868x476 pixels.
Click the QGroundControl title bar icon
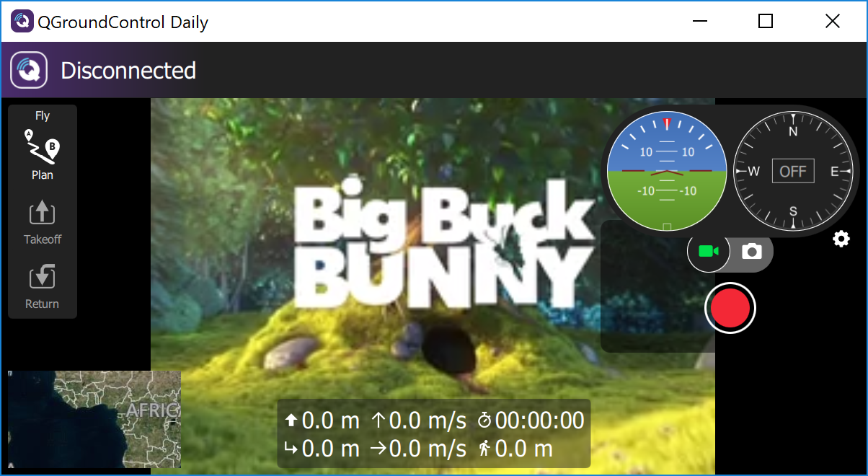click(22, 22)
